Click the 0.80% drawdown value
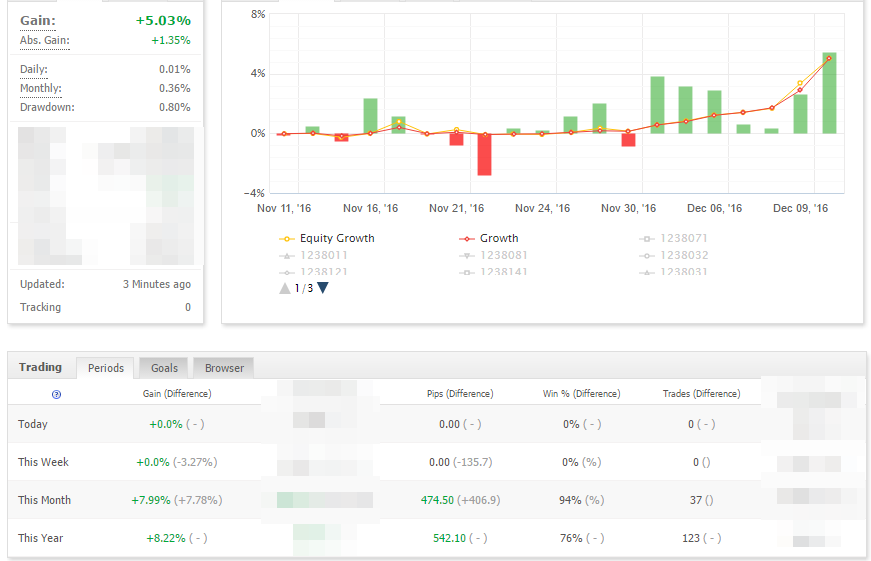The height and width of the screenshot is (561, 871). pyautogui.click(x=174, y=107)
